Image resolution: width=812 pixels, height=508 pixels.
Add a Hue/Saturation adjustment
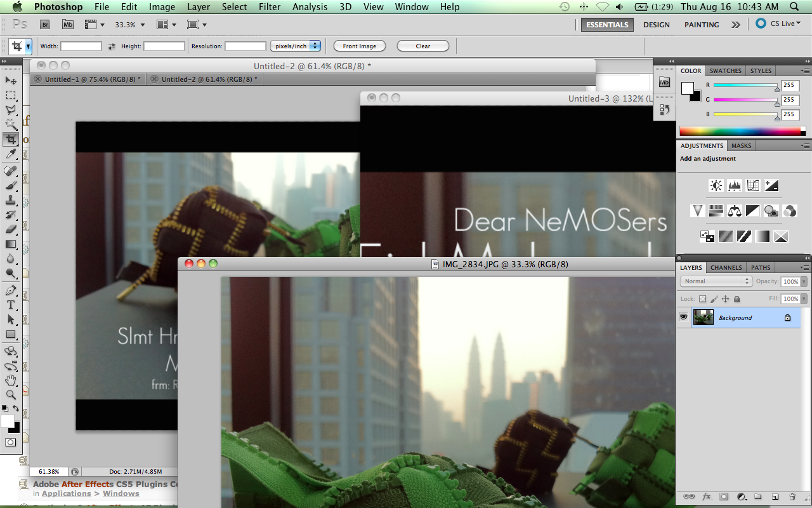(716, 210)
